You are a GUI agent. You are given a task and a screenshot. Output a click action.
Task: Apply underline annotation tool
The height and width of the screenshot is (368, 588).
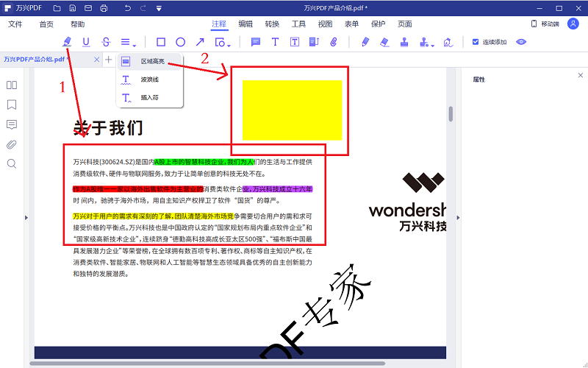click(x=87, y=42)
